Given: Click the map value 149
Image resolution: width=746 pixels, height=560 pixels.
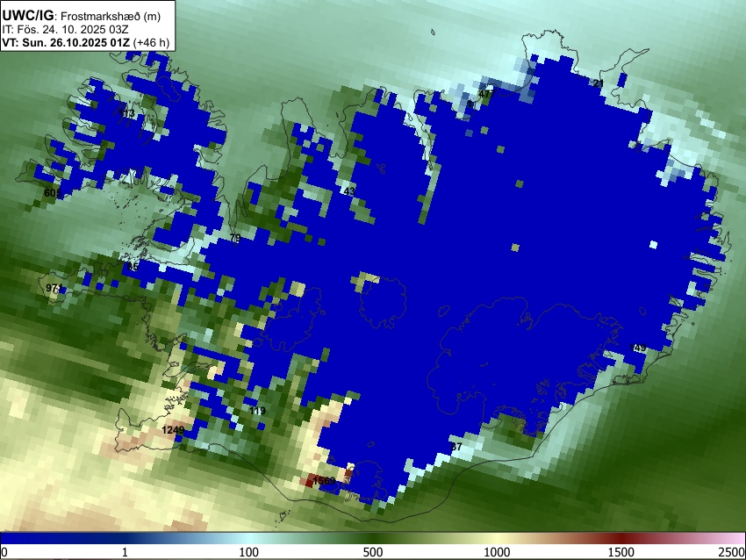Looking at the screenshot, I should coord(637,348).
